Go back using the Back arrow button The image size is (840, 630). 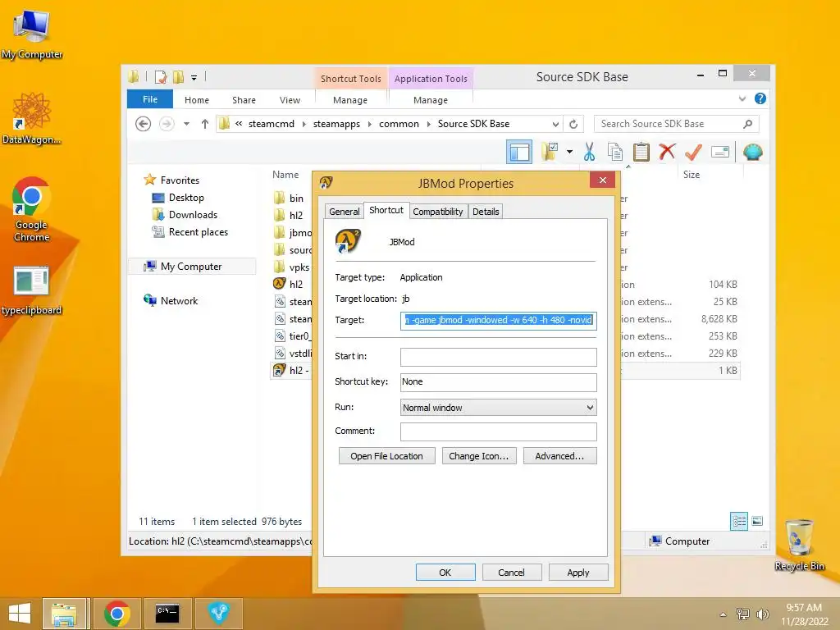coord(143,124)
